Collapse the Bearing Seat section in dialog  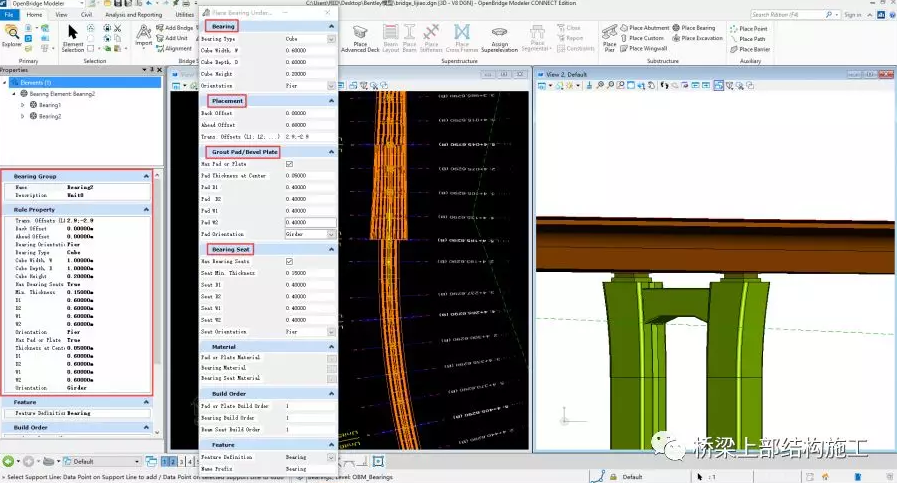[x=331, y=250]
